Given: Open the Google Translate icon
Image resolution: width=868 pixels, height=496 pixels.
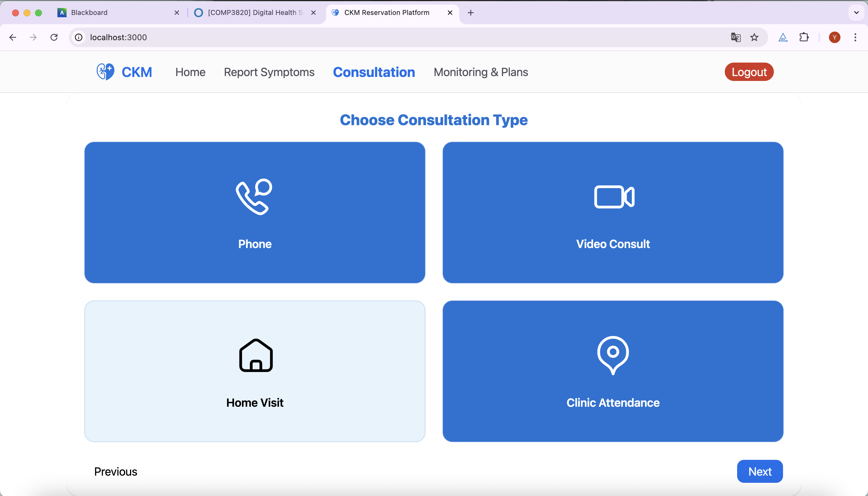Looking at the screenshot, I should pos(736,37).
